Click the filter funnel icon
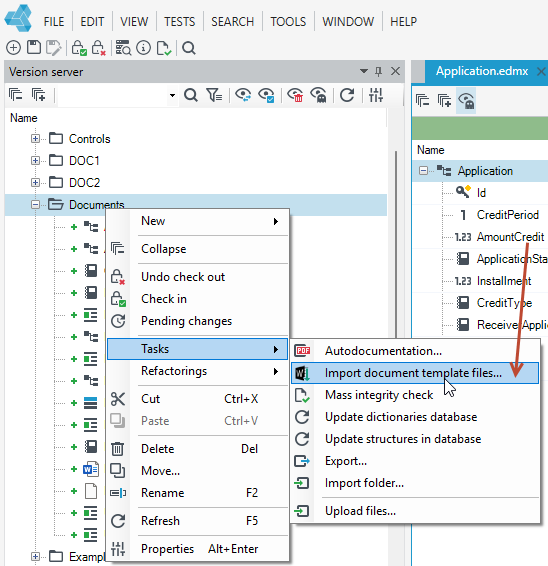 (214, 95)
